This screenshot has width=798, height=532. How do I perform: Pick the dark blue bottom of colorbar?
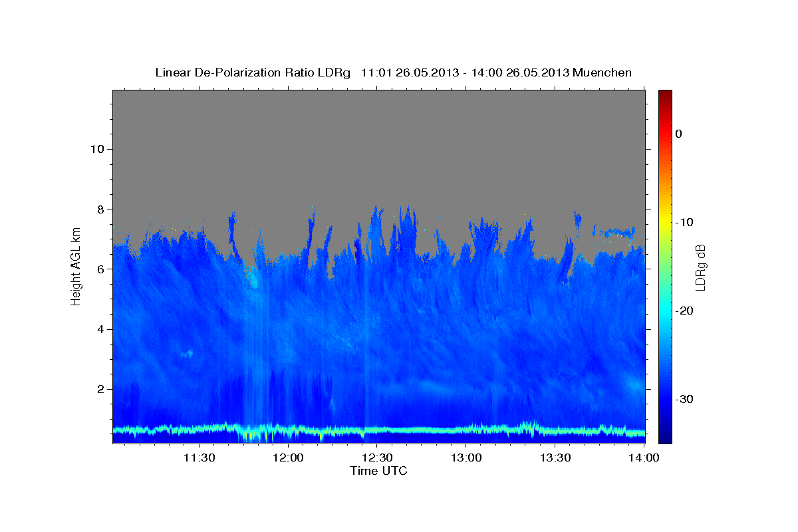click(x=665, y=438)
